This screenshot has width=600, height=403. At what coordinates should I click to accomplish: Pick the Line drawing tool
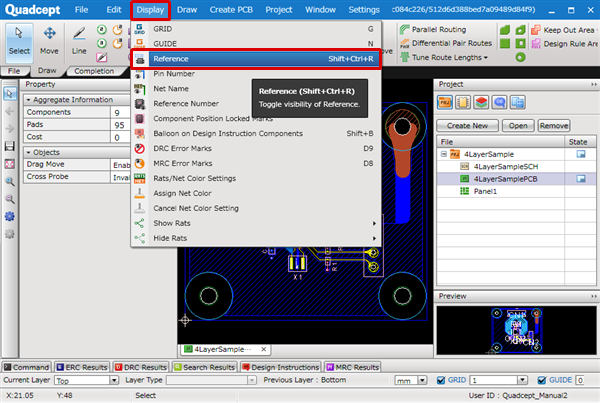coord(79,41)
